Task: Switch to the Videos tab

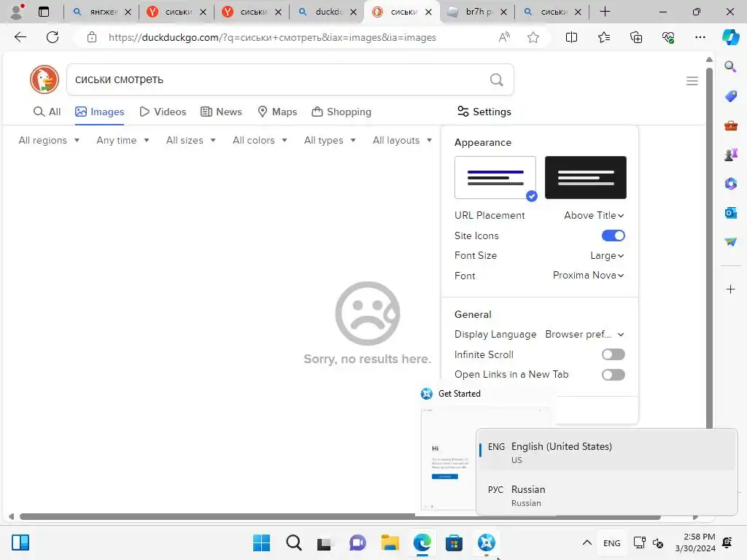Action: click(163, 112)
